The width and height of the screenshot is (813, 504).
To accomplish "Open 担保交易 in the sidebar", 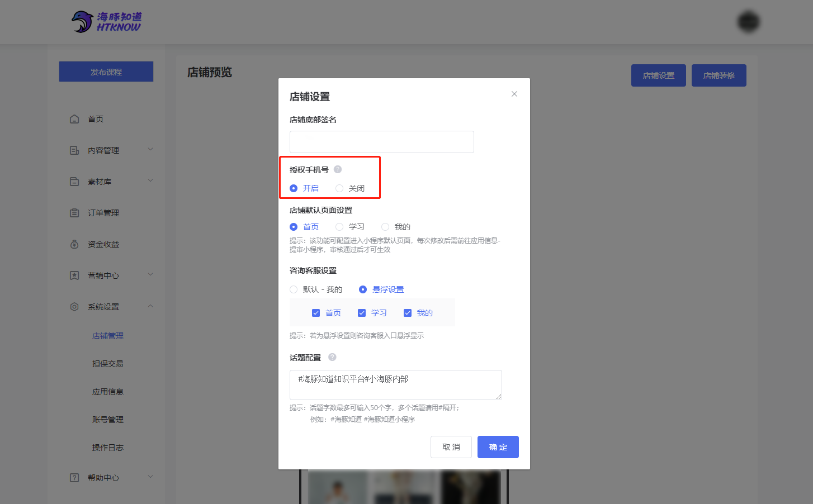I will [x=108, y=364].
